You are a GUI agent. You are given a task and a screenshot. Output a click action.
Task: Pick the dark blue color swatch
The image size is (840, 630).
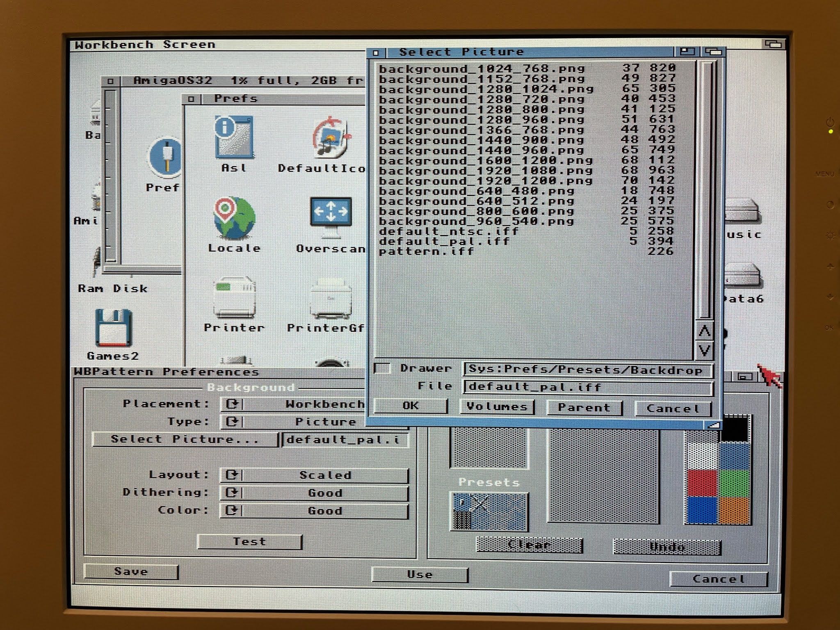(702, 510)
